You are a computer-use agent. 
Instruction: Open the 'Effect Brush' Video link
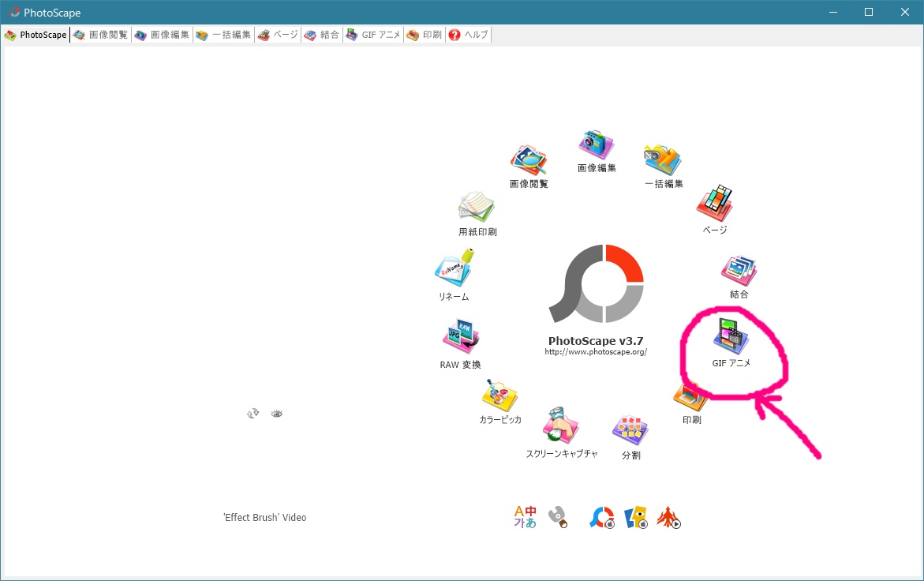(x=264, y=517)
